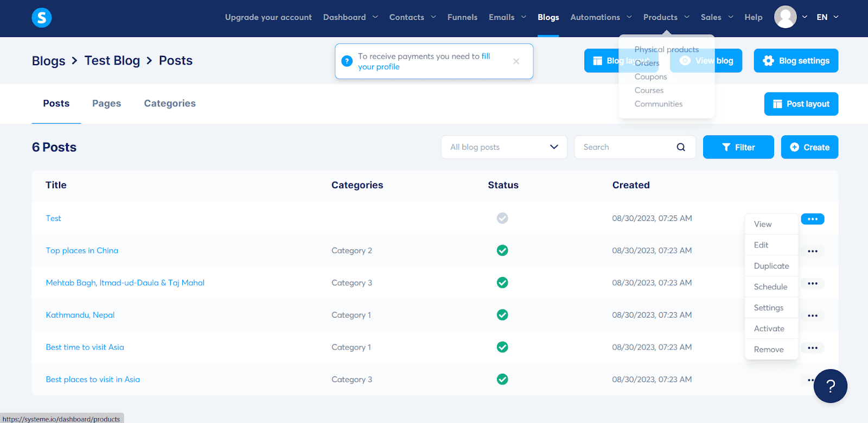This screenshot has width=868, height=423.
Task: Open three-dot menu for Kathmandu, Nepal post
Action: click(812, 316)
